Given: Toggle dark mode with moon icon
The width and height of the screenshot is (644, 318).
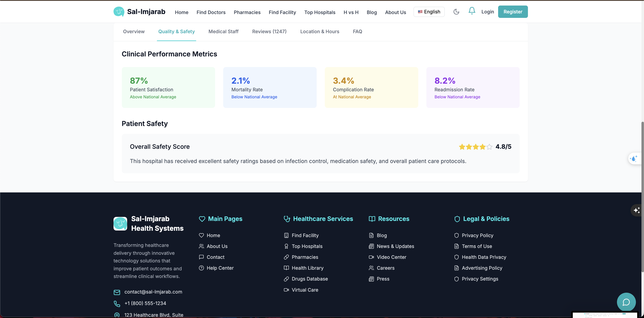Looking at the screenshot, I should pos(456,12).
